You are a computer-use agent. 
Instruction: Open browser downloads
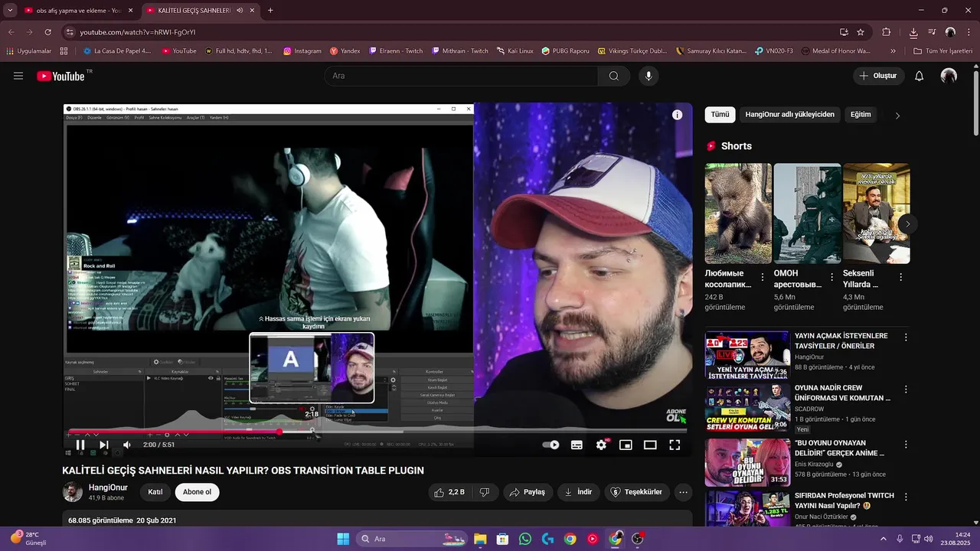tap(913, 32)
